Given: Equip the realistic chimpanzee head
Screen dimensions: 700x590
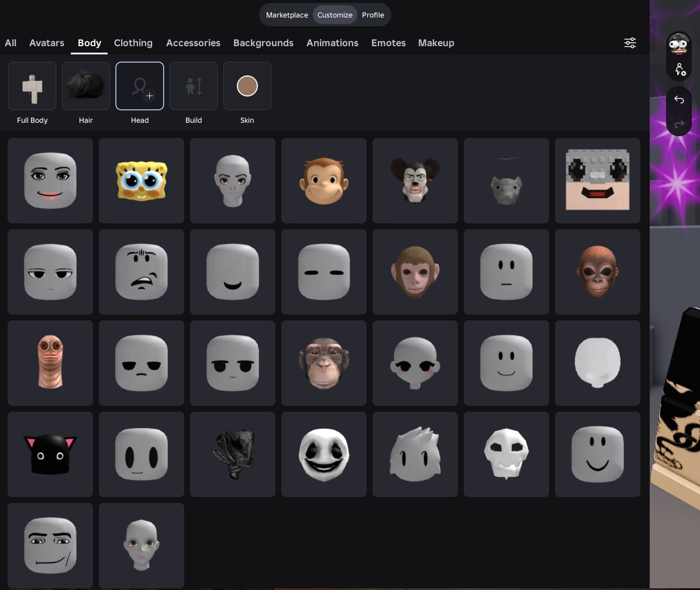Looking at the screenshot, I should point(323,363).
